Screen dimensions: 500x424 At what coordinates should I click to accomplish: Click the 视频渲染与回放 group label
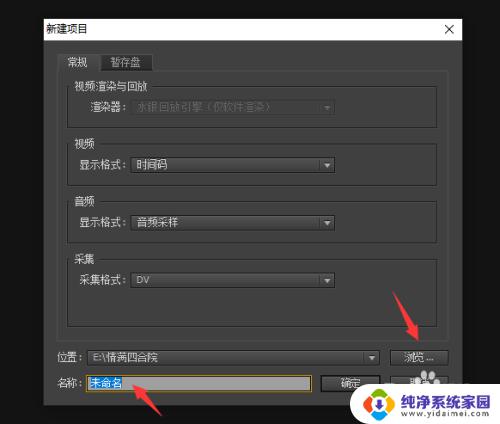(x=111, y=87)
